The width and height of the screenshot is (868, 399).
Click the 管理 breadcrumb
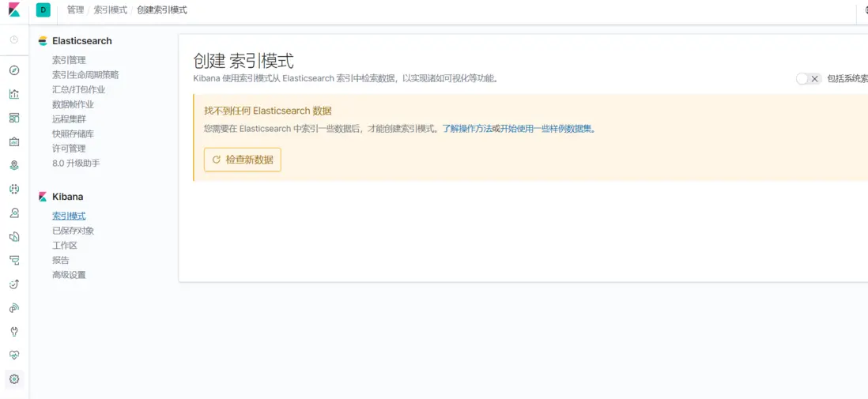(x=75, y=10)
